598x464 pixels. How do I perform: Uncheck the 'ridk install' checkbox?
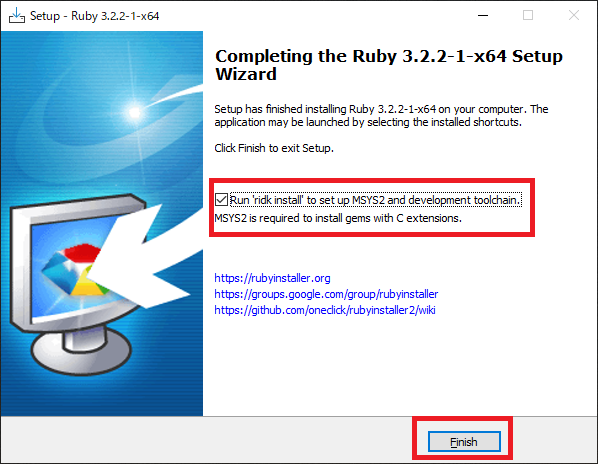click(x=221, y=200)
